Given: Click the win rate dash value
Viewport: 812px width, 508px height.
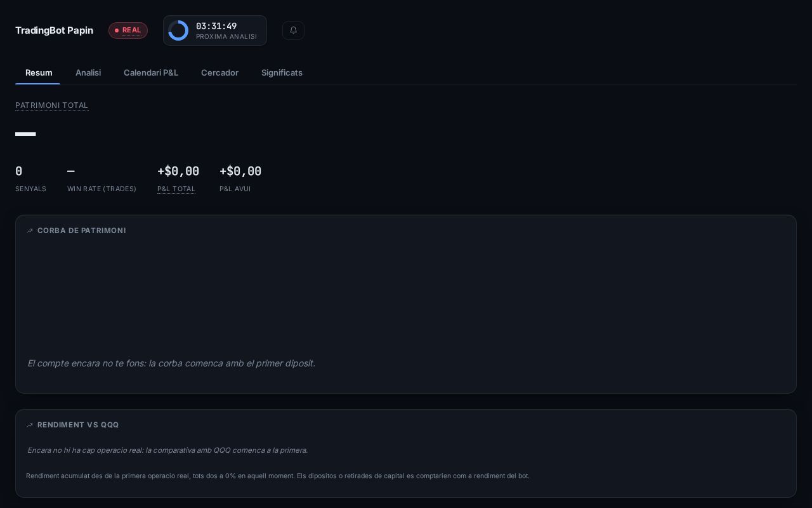Looking at the screenshot, I should 71,171.
